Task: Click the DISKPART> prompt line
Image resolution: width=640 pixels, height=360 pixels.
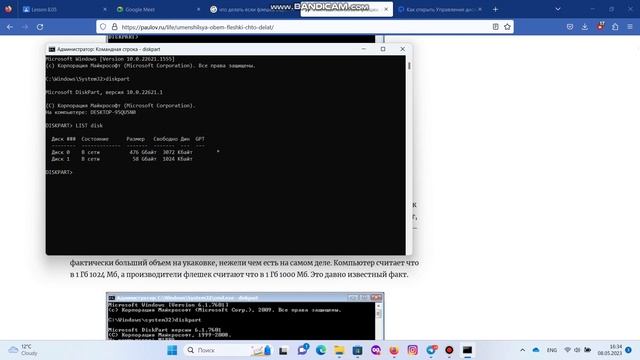Action: (59, 172)
